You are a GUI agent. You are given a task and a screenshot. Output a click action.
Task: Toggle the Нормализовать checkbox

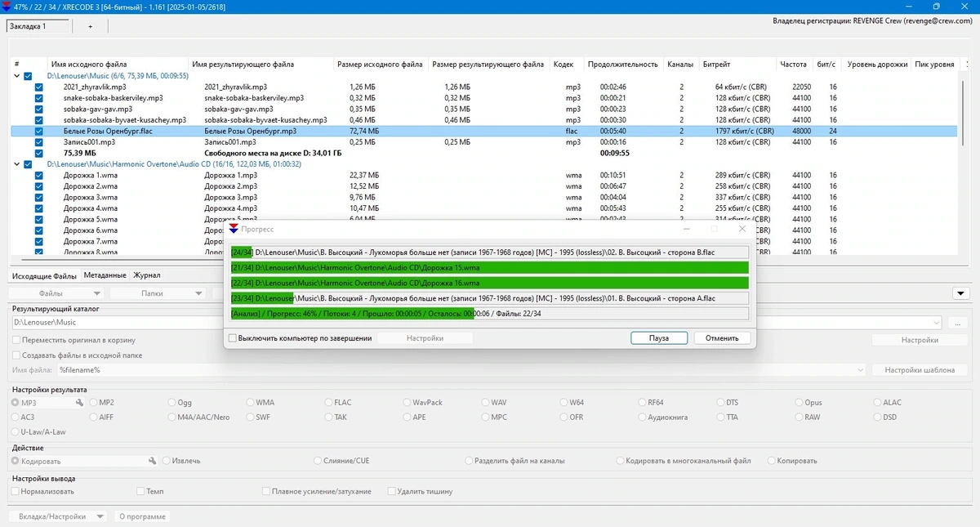click(16, 492)
